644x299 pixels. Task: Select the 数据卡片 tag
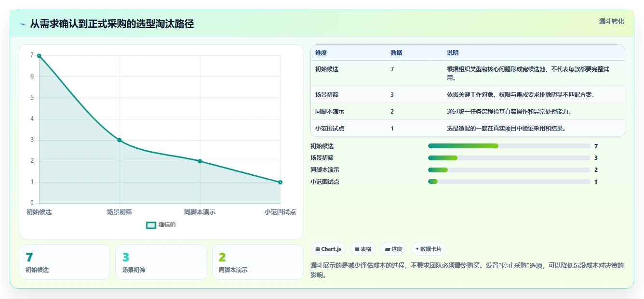point(429,249)
